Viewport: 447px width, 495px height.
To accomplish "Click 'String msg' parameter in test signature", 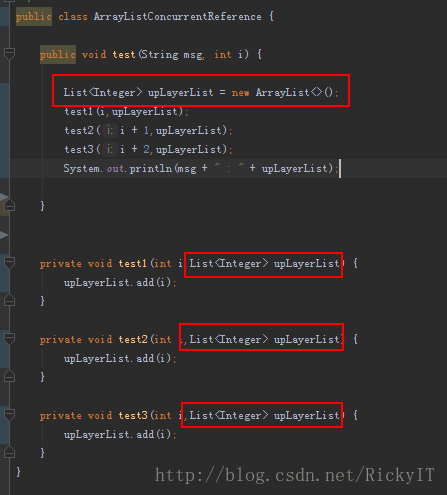I will coord(172,54).
